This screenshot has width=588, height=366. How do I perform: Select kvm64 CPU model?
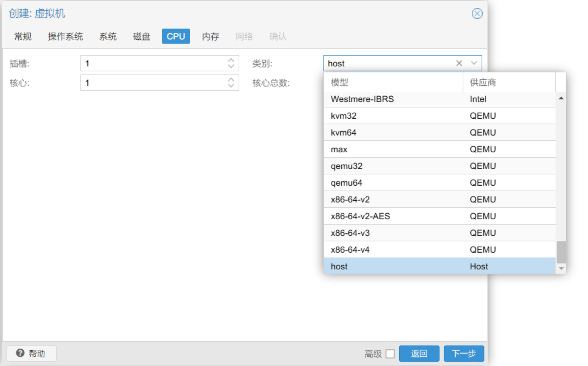pos(343,133)
